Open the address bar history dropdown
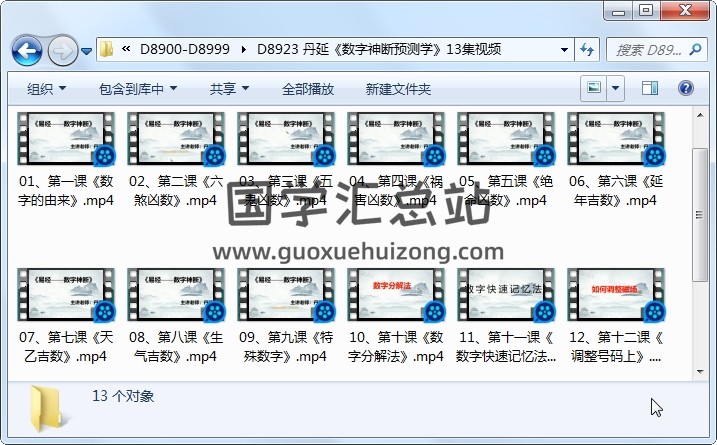717x445 pixels. point(564,49)
